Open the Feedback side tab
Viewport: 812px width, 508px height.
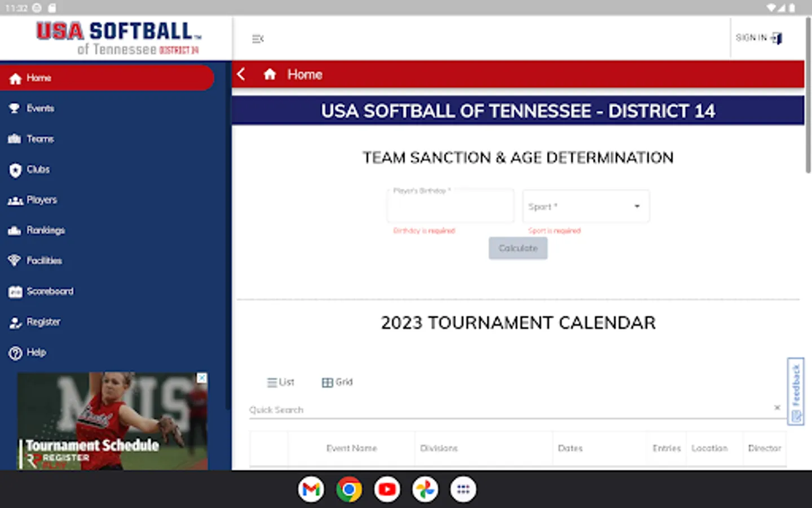point(796,391)
